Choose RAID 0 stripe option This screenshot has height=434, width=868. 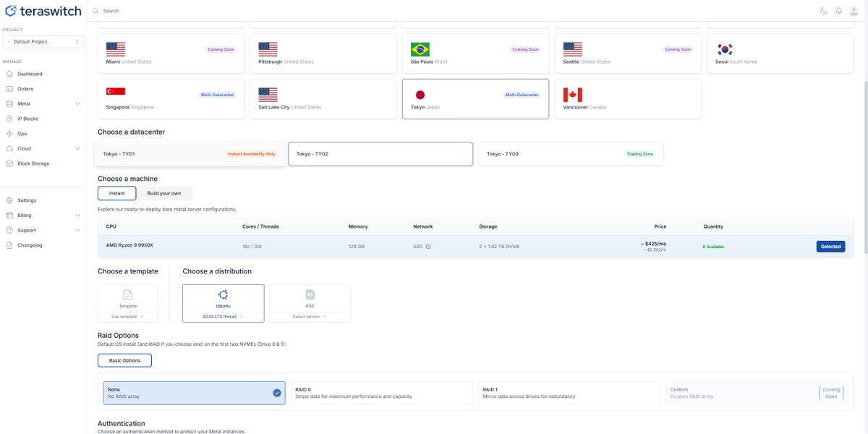pos(380,393)
